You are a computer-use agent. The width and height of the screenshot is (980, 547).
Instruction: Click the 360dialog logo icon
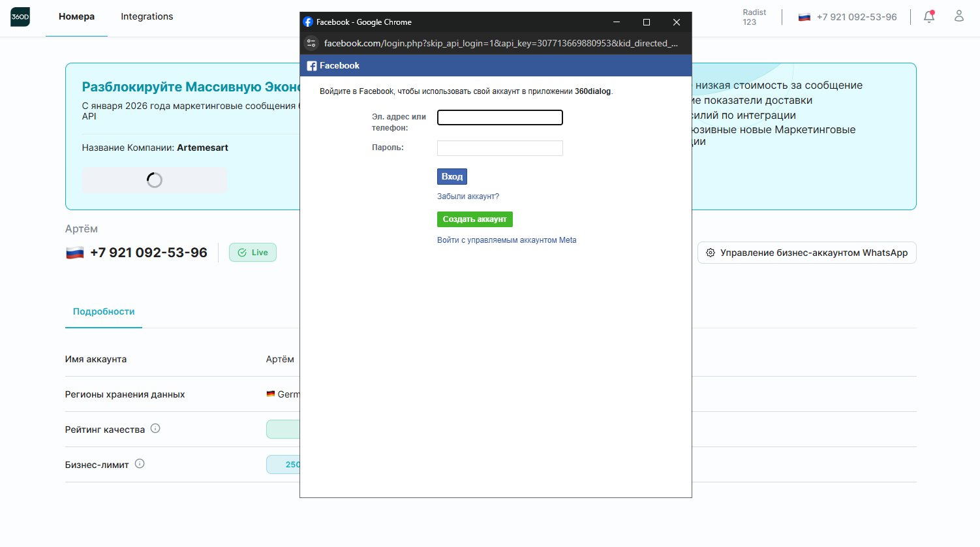point(20,17)
